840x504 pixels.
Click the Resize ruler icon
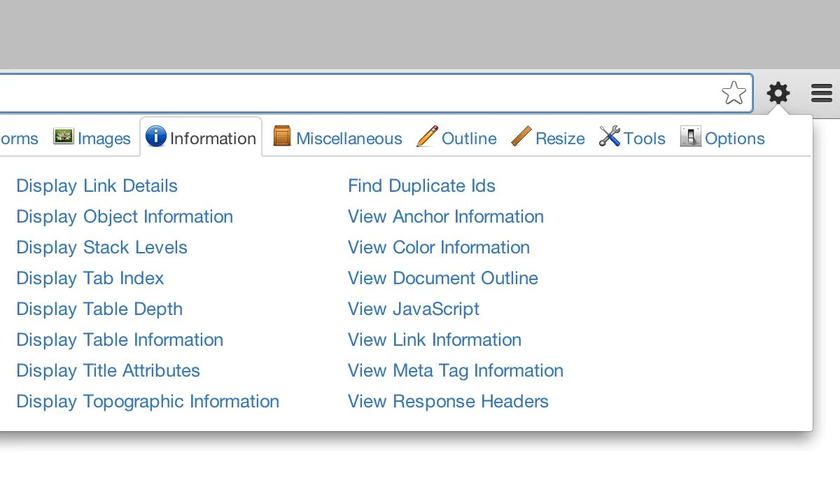pyautogui.click(x=521, y=136)
